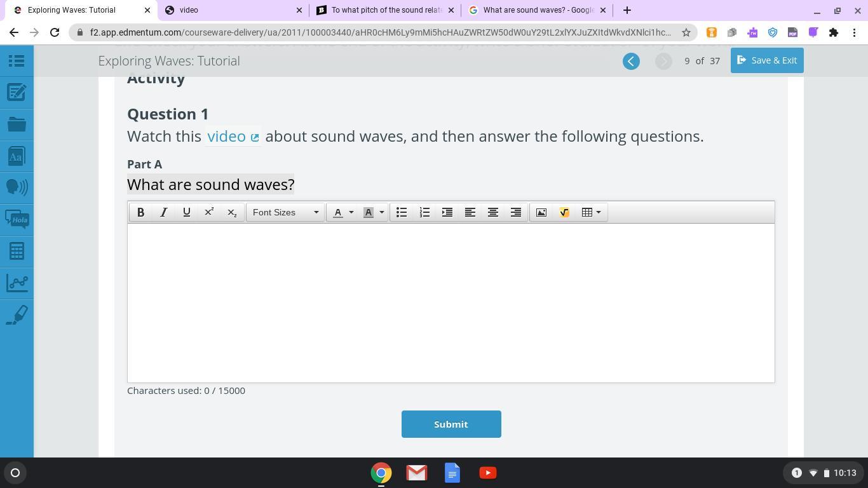Reload the current page
This screenshot has height=488, width=868.
coord(55,32)
